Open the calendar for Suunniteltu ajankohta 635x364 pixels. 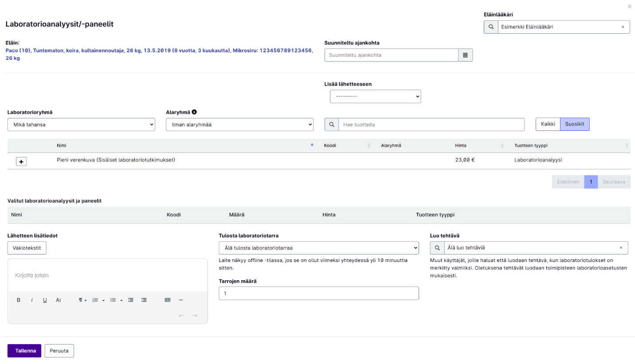point(465,55)
